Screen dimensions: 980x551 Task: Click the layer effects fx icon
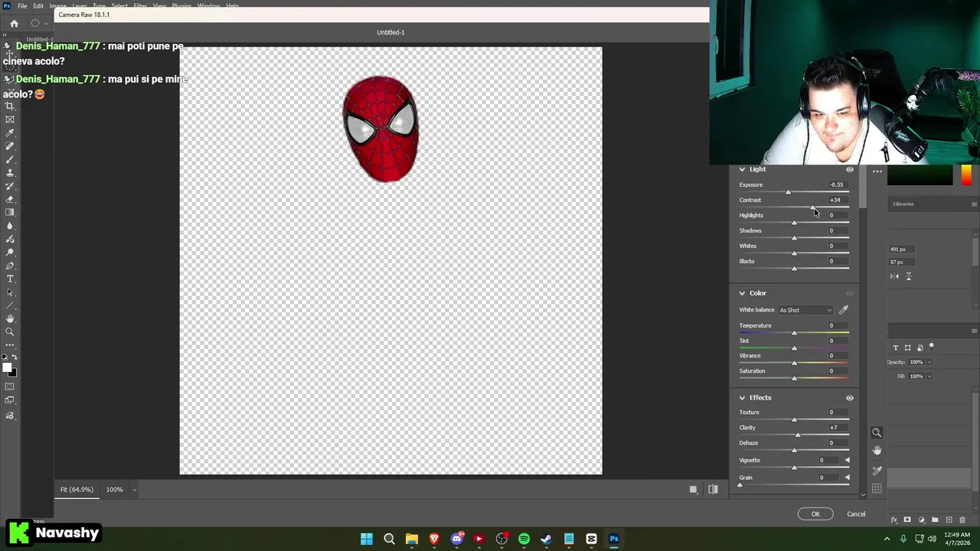[894, 520]
